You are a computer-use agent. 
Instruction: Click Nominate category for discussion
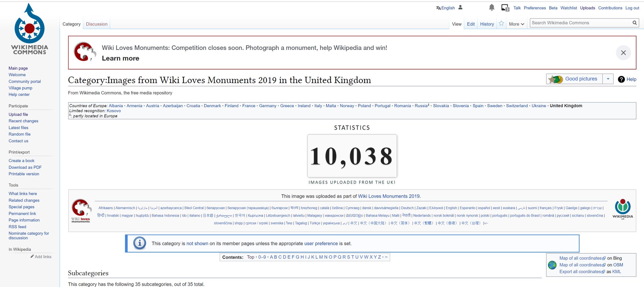pos(29,235)
